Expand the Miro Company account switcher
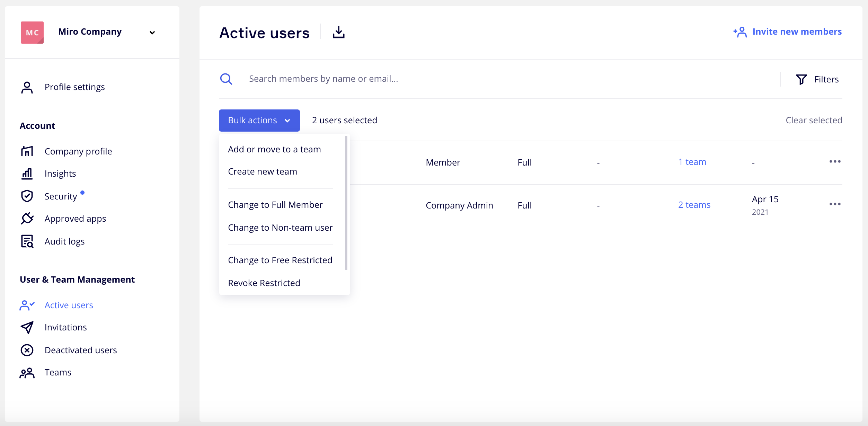 coord(152,32)
